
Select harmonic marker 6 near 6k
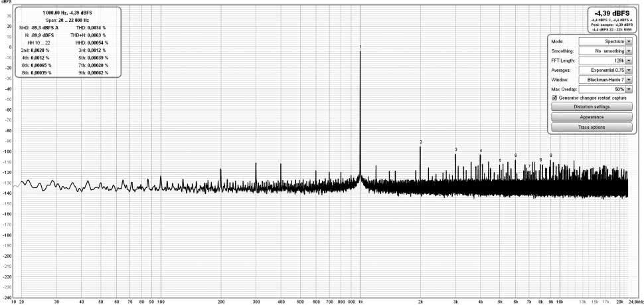point(515,155)
